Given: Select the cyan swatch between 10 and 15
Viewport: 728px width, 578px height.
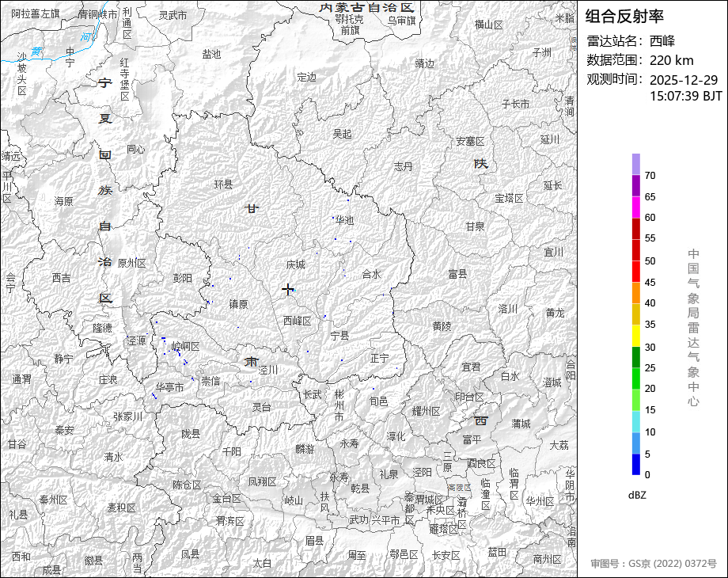Looking at the screenshot, I should tap(635, 421).
